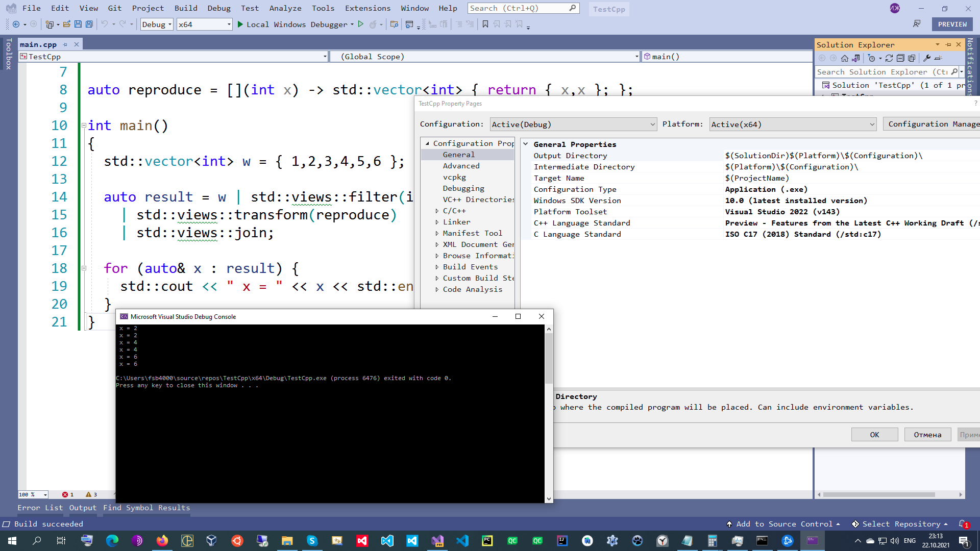The image size is (980, 551).
Task: Expand the C/C++ property node
Action: point(438,210)
